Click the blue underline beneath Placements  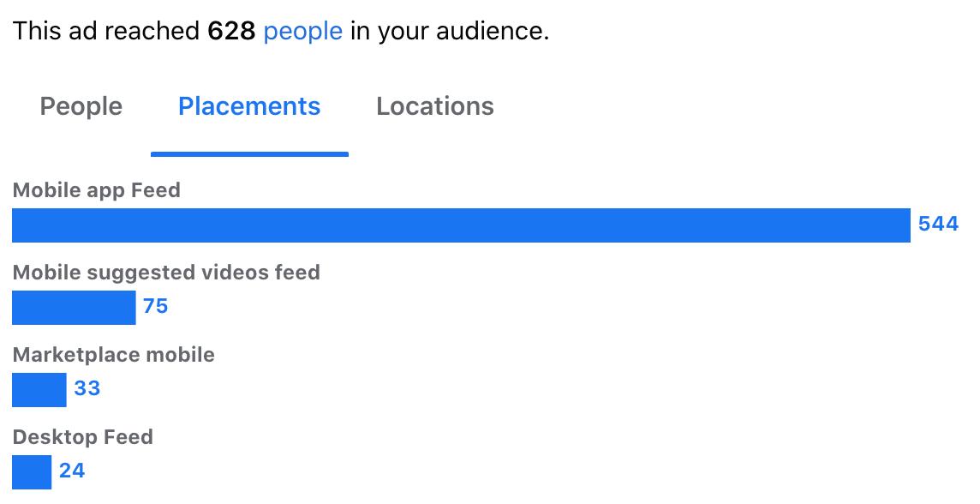click(x=249, y=153)
